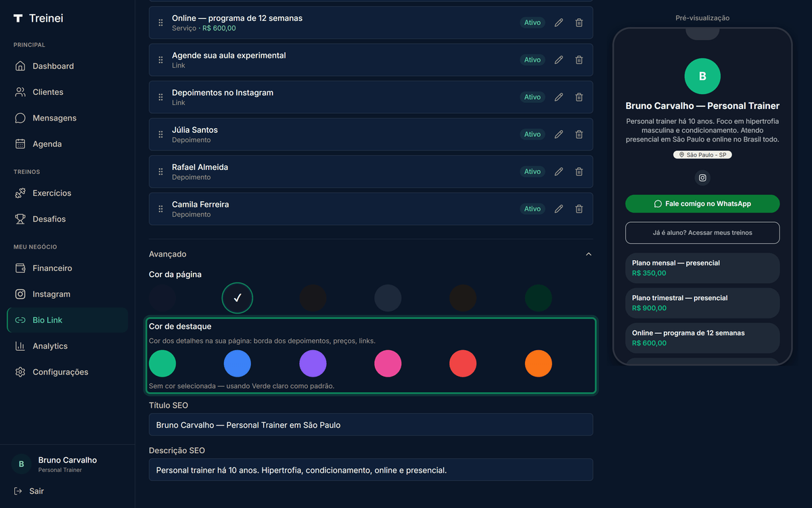This screenshot has width=812, height=508.
Task: Open Configurações settings
Action: pos(67,372)
